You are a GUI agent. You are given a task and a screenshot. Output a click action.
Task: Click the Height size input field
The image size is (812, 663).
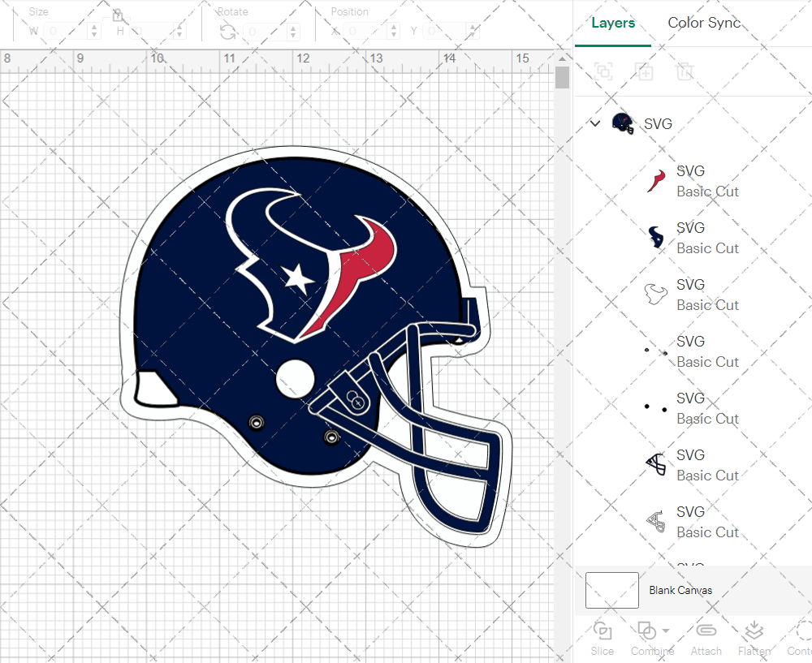(152, 31)
